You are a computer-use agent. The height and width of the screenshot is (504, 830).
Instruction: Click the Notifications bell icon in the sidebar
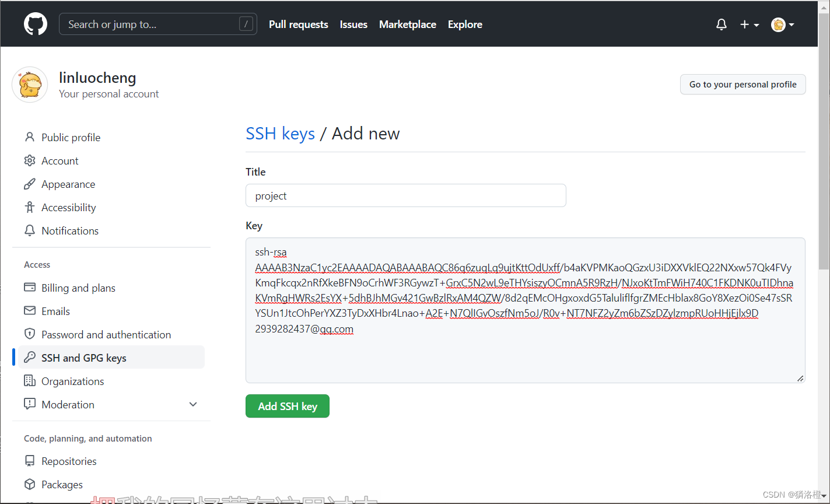[x=30, y=230]
